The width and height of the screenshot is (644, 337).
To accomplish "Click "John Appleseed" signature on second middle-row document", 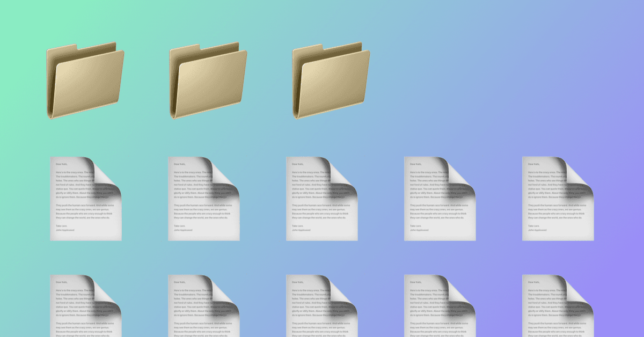I will click(x=184, y=230).
